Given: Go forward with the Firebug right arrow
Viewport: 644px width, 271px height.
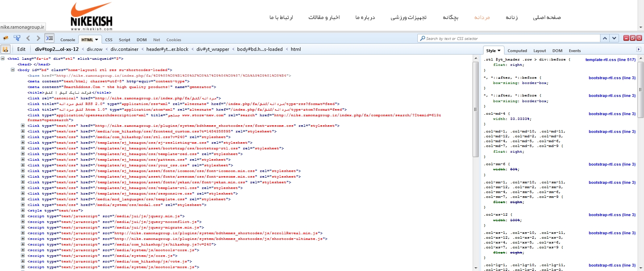Looking at the screenshot, I should 38,38.
